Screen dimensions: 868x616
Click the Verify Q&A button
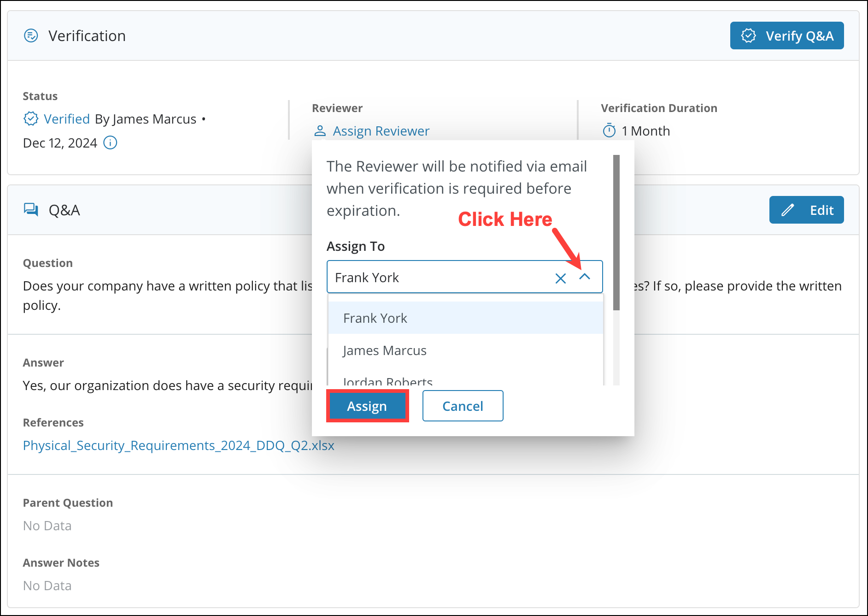pyautogui.click(x=787, y=36)
